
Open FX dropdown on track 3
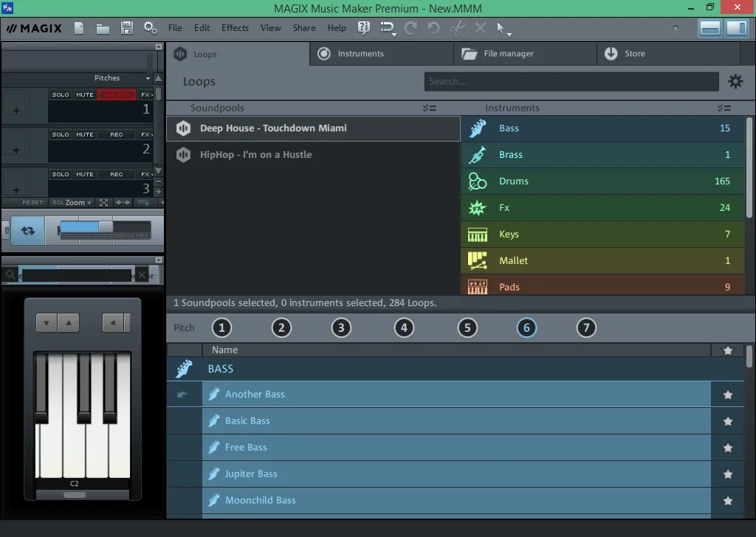coord(146,174)
